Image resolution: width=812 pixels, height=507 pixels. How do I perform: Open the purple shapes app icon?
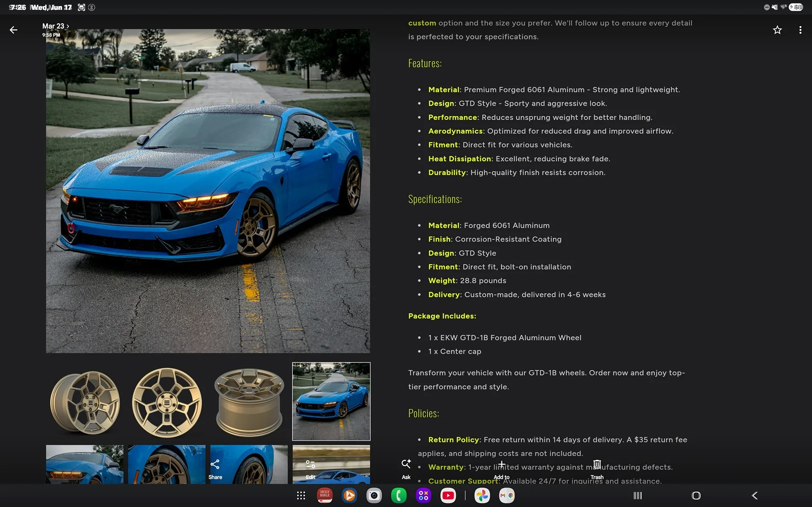(424, 495)
